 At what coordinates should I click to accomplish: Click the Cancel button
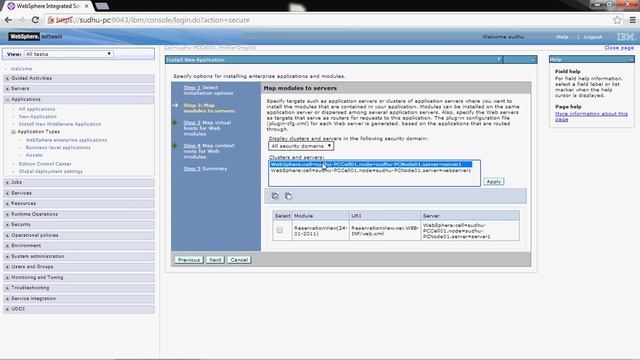[239, 260]
